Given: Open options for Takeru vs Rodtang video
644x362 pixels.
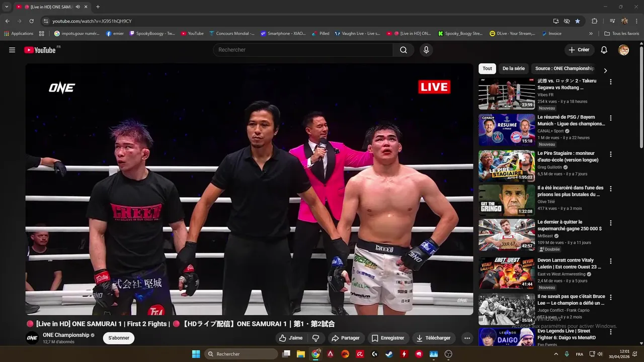Looking at the screenshot, I should (x=611, y=81).
